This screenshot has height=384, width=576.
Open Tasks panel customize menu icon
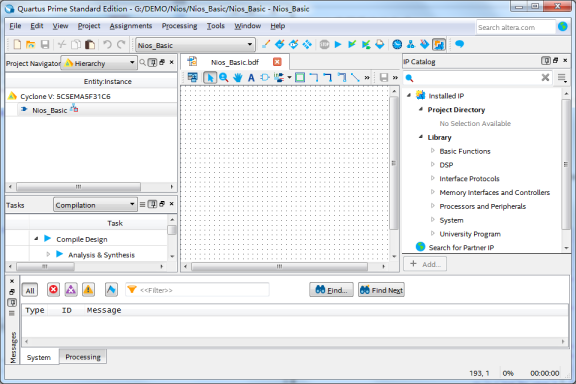tap(143, 204)
